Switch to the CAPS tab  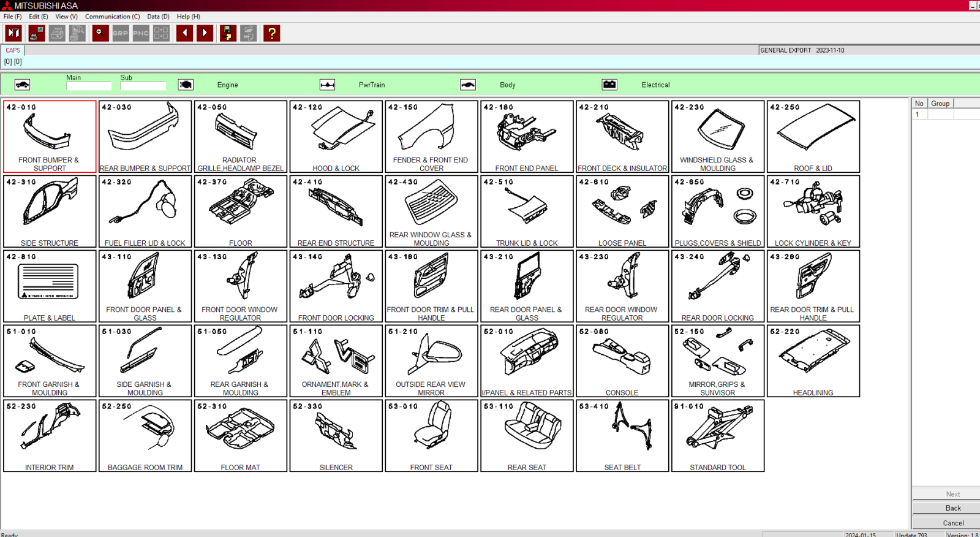point(13,50)
